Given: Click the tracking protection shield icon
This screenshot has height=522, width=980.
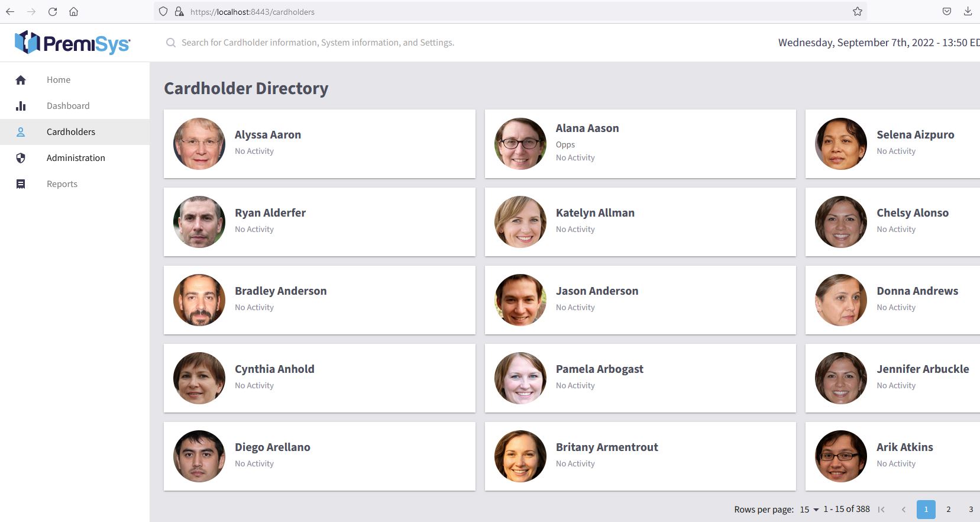Looking at the screenshot, I should click(x=163, y=11).
